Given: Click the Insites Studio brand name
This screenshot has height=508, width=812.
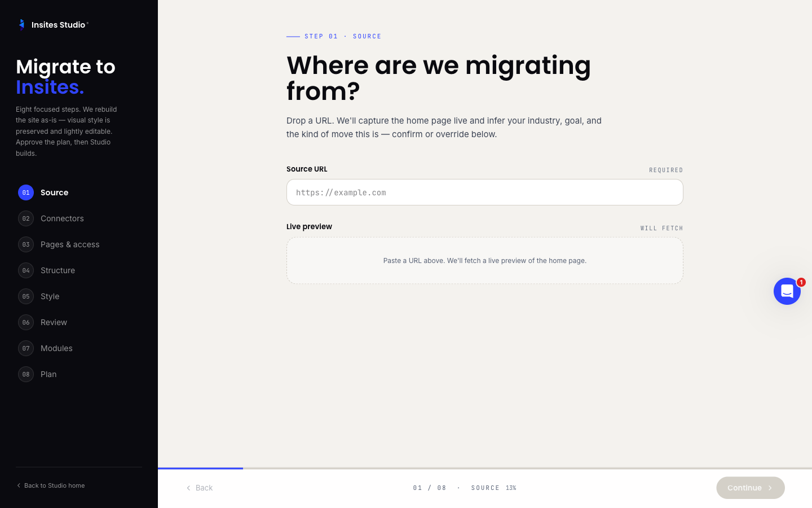Looking at the screenshot, I should (x=59, y=25).
